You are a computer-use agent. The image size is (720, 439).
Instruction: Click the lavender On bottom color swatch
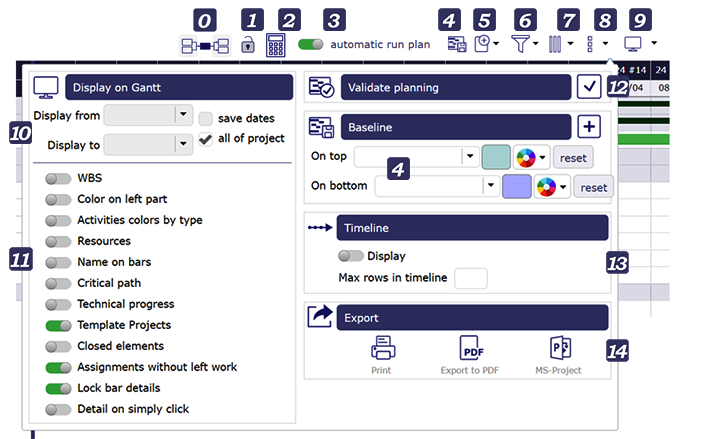click(517, 186)
